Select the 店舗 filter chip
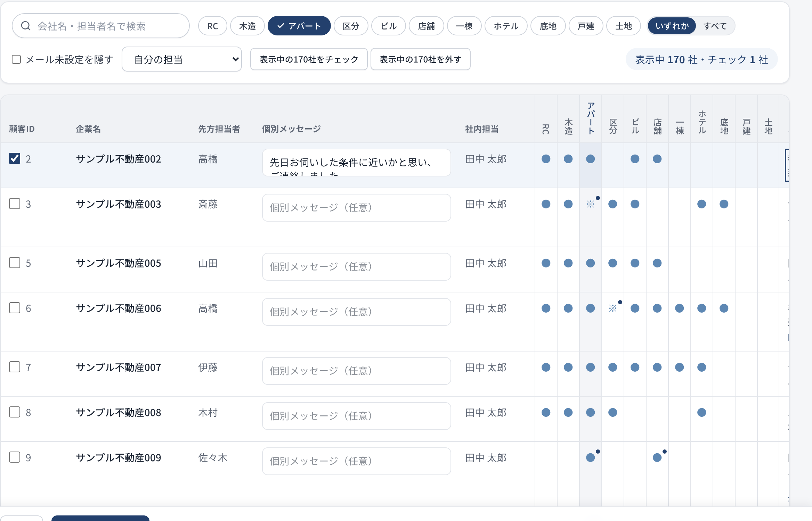This screenshot has height=521, width=812. pos(427,26)
